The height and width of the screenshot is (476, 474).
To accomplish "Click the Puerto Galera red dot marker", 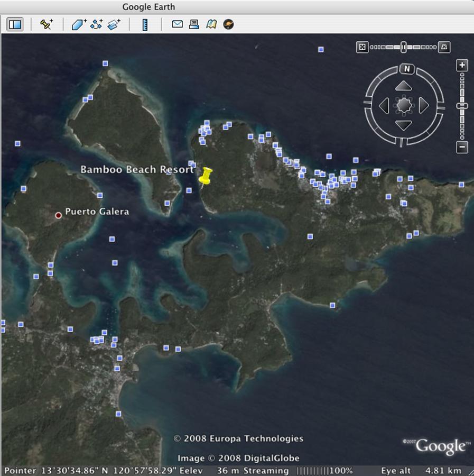I will coord(58,216).
